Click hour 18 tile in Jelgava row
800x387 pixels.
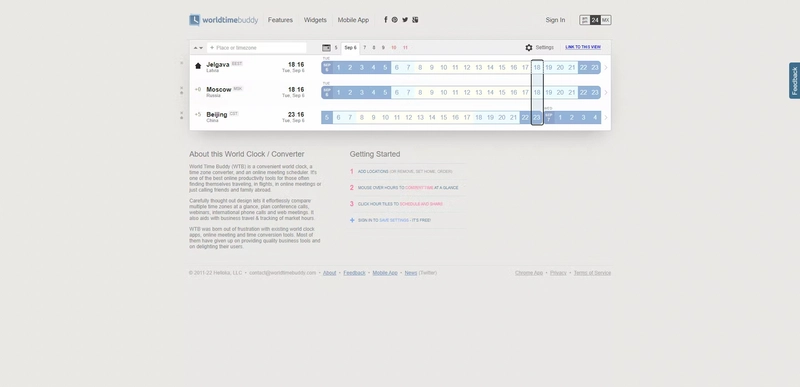point(537,67)
